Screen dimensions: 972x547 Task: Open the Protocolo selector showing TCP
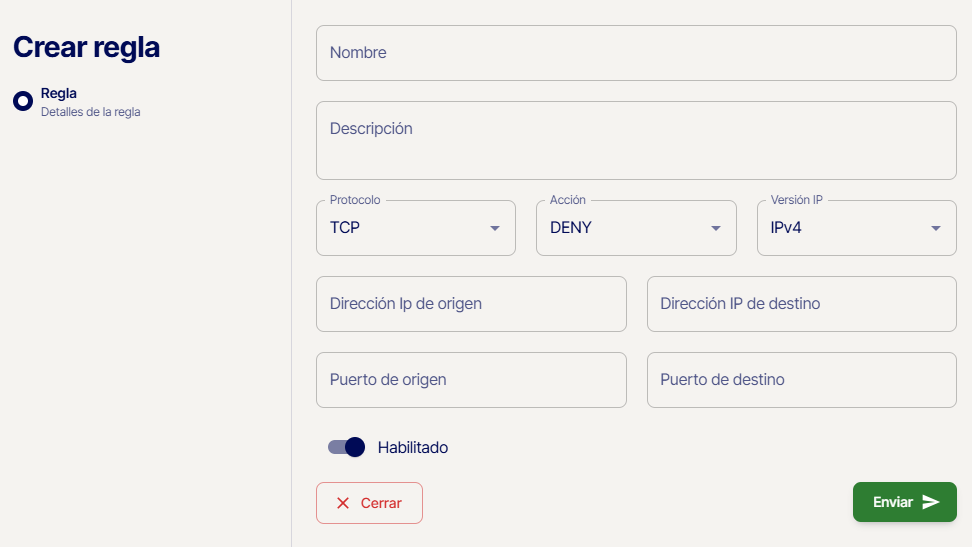(x=405, y=228)
